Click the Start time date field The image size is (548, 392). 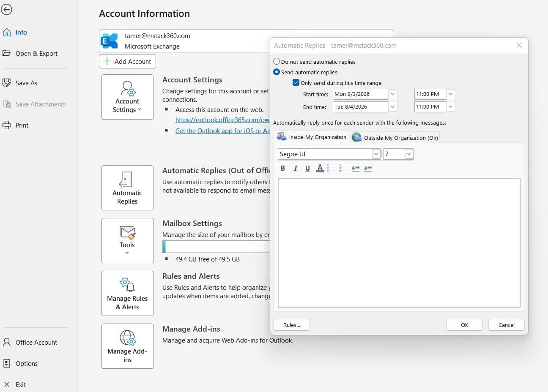click(360, 94)
